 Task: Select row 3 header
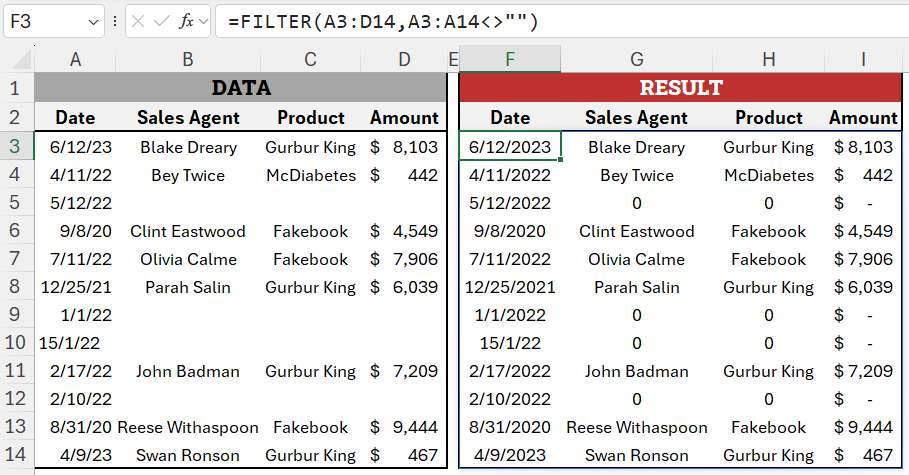click(x=16, y=147)
